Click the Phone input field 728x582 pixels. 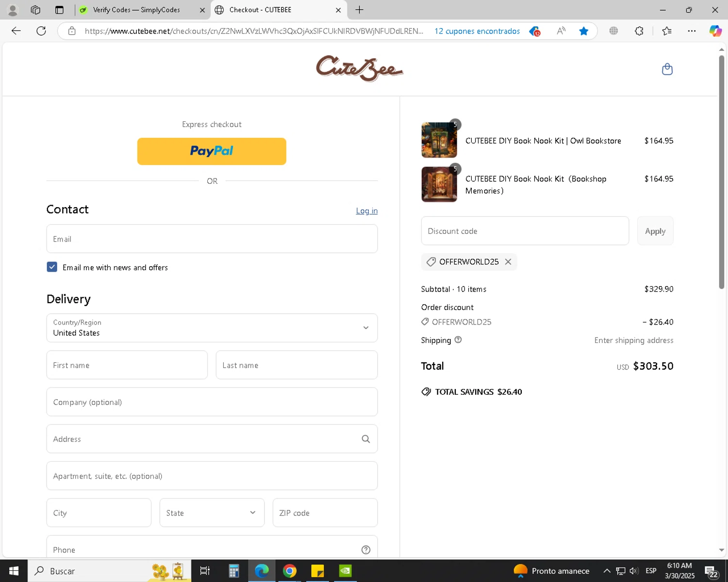tap(212, 547)
